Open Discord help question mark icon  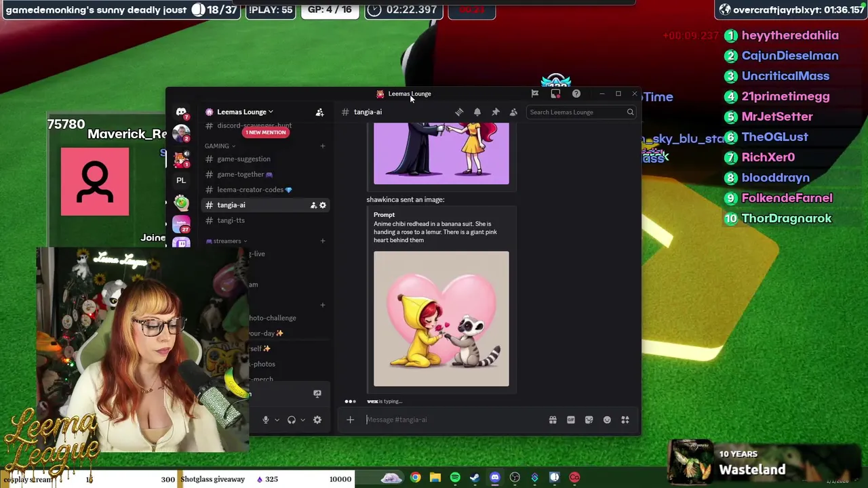576,94
